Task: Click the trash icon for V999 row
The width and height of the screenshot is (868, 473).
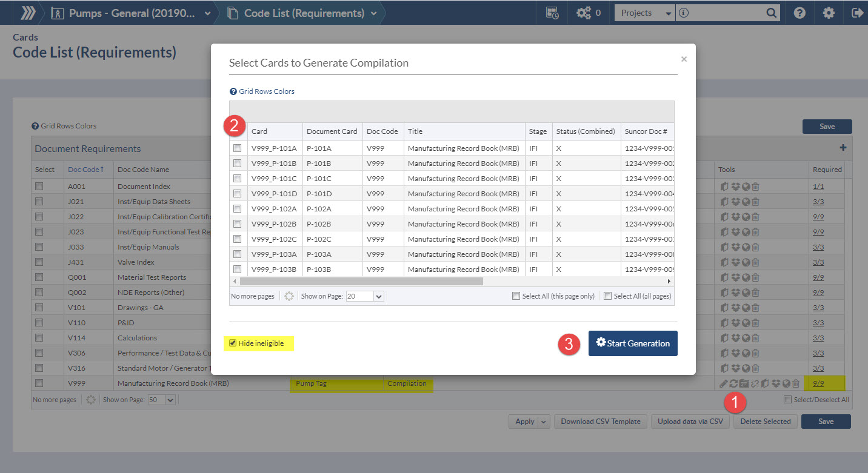Action: pos(796,383)
